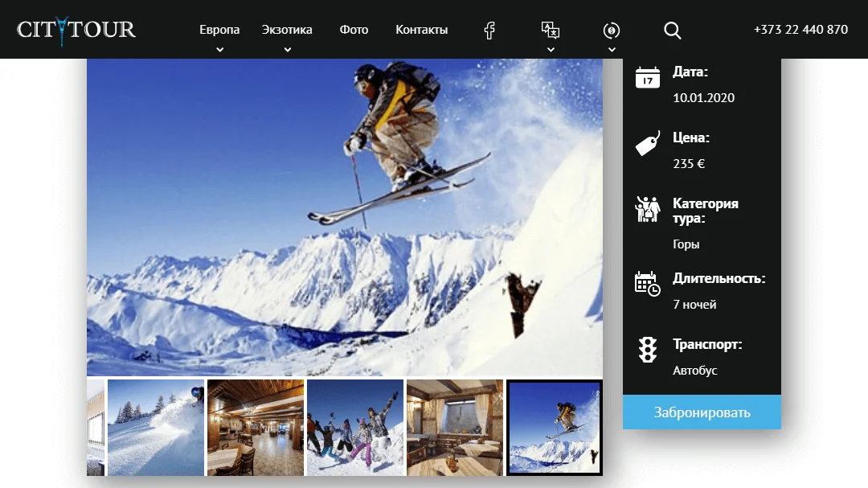Viewport: 868px width, 488px height.
Task: Click the duration calendar-clock icon
Action: click(648, 284)
